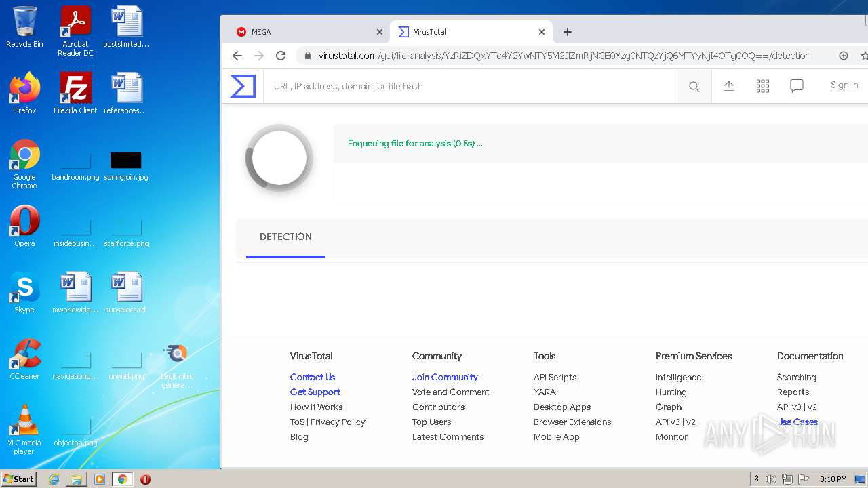Click the How It Works link
The height and width of the screenshot is (488, 868).
316,407
